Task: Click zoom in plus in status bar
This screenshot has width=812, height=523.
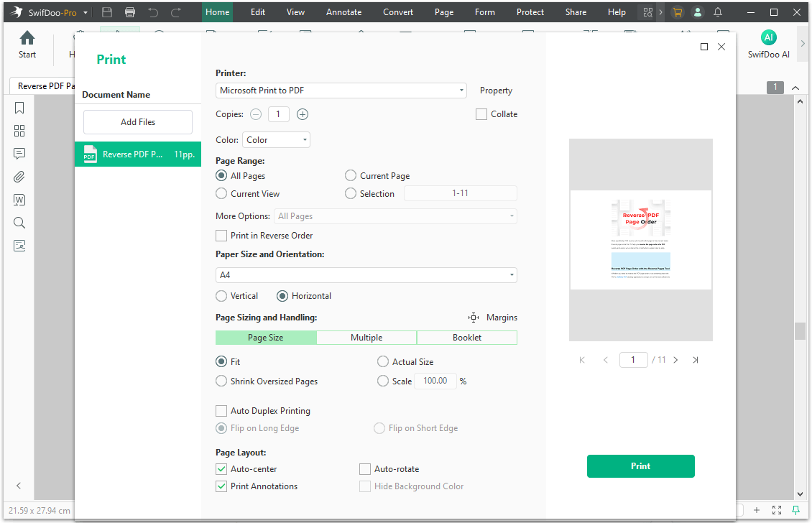Action: pos(757,510)
